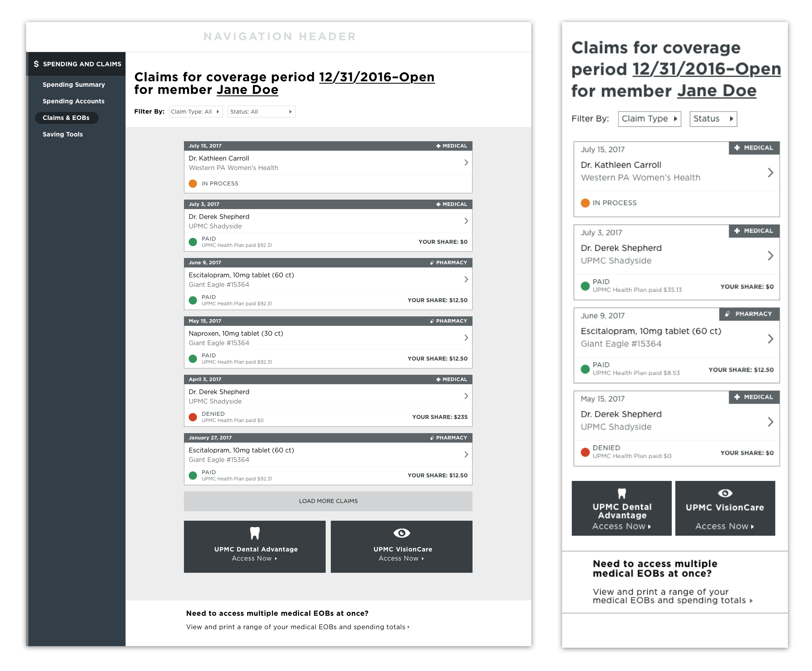Click Medical plus badge on mobile July 3 claim
Image resolution: width=812 pixels, height=671 pixels.
[754, 231]
